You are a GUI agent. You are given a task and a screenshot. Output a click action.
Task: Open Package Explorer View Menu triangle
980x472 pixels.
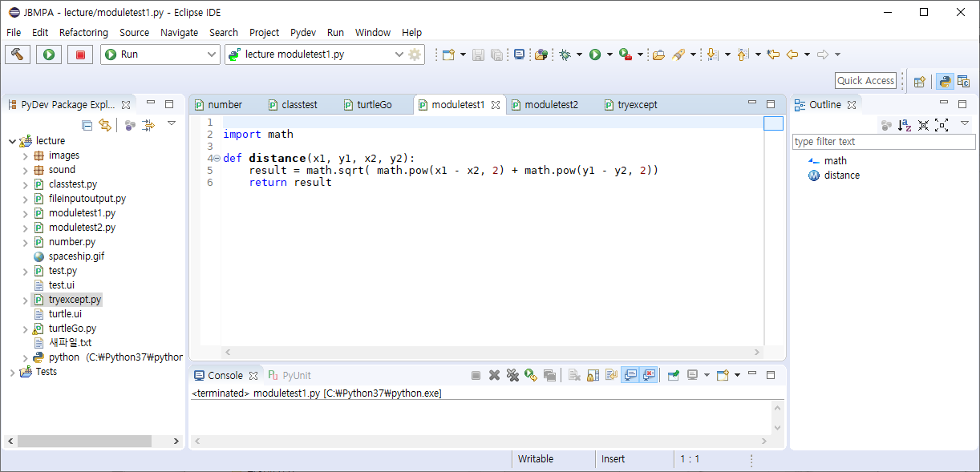[171, 124]
